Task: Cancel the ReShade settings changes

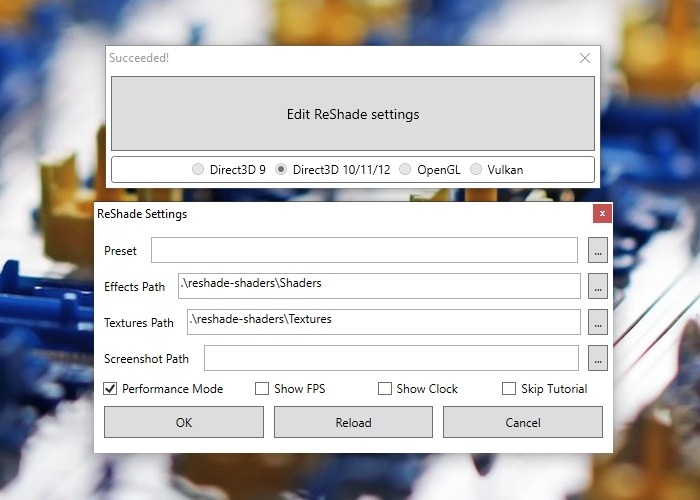Action: click(x=523, y=422)
